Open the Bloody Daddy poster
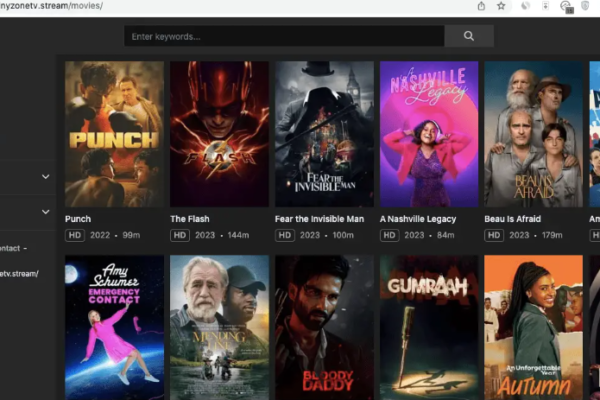Image resolution: width=600 pixels, height=400 pixels. [324, 328]
